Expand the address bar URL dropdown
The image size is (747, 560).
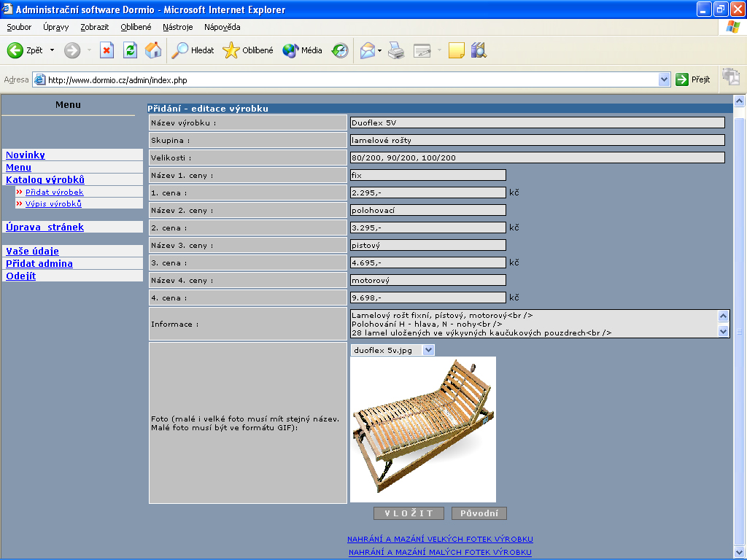pyautogui.click(x=664, y=79)
